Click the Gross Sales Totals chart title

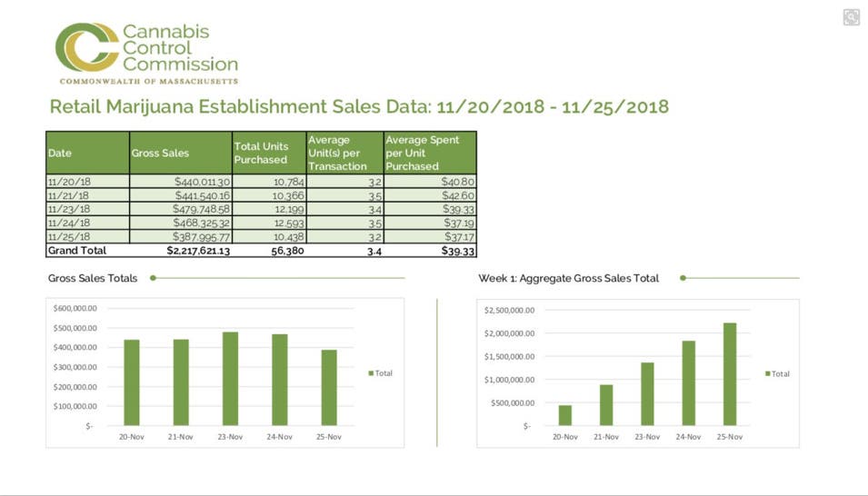point(93,278)
